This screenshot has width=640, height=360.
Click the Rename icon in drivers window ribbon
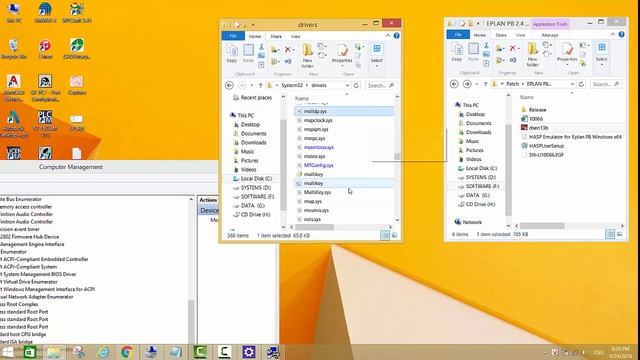pos(288,61)
